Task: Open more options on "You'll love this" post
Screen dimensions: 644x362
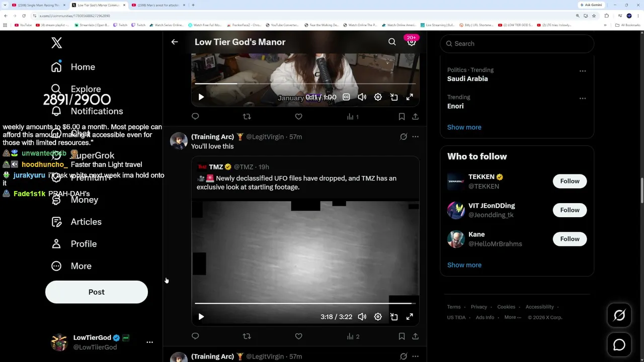Action: point(415,137)
